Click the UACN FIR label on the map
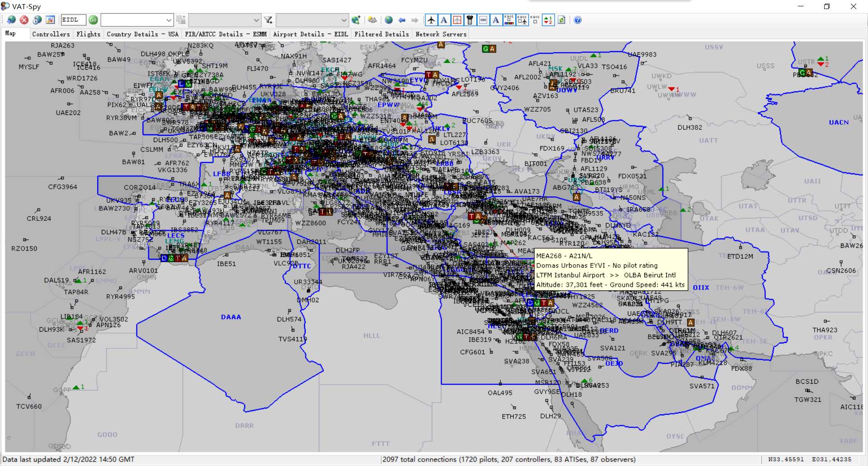Viewport: 868px width, 466px height. tap(839, 123)
